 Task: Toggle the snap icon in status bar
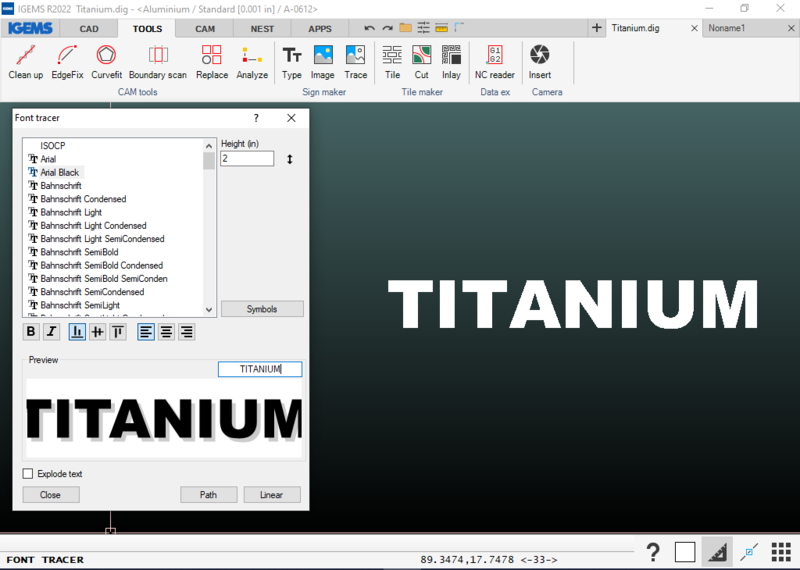(749, 552)
